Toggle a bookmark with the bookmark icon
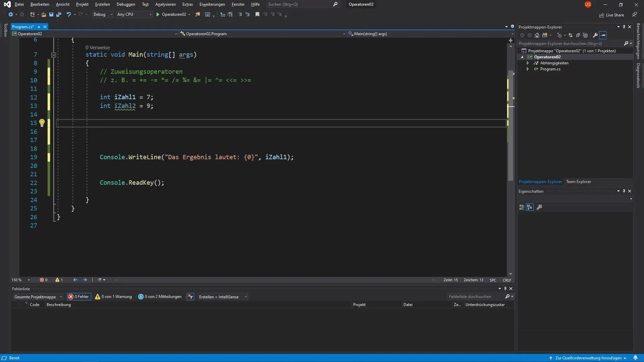Screen dimensions: 644x362 [x=257, y=14]
